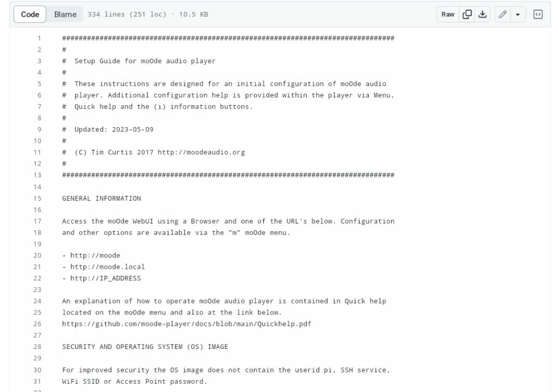The height and width of the screenshot is (392, 558).
Task: Click the Quickhelp.pdf GitHub URL text
Action: 186,324
